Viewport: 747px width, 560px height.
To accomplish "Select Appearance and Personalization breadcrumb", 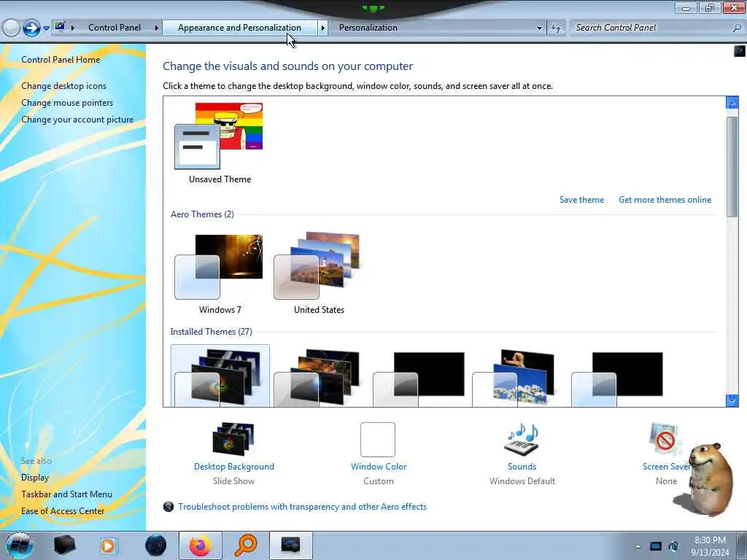I will [239, 28].
